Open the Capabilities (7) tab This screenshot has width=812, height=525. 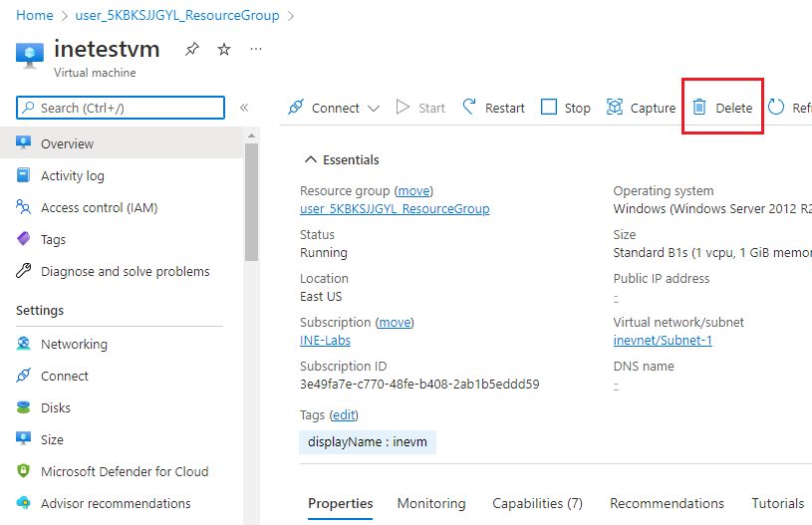(x=537, y=503)
